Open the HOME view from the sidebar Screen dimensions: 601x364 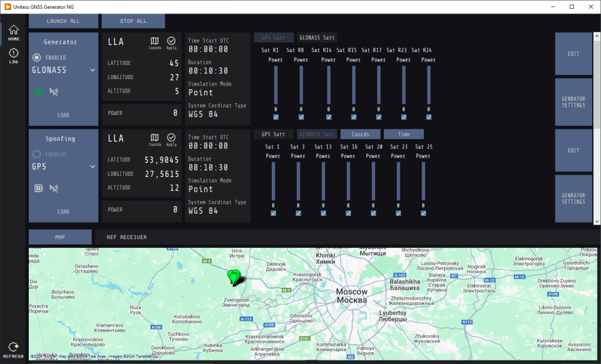(x=12, y=31)
